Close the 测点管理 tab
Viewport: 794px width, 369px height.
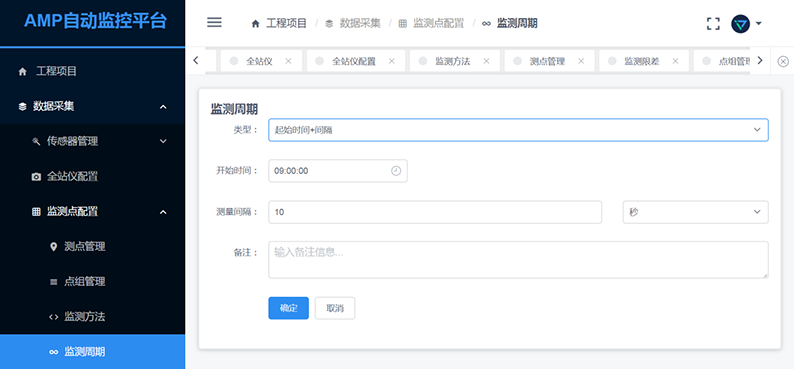pyautogui.click(x=581, y=61)
